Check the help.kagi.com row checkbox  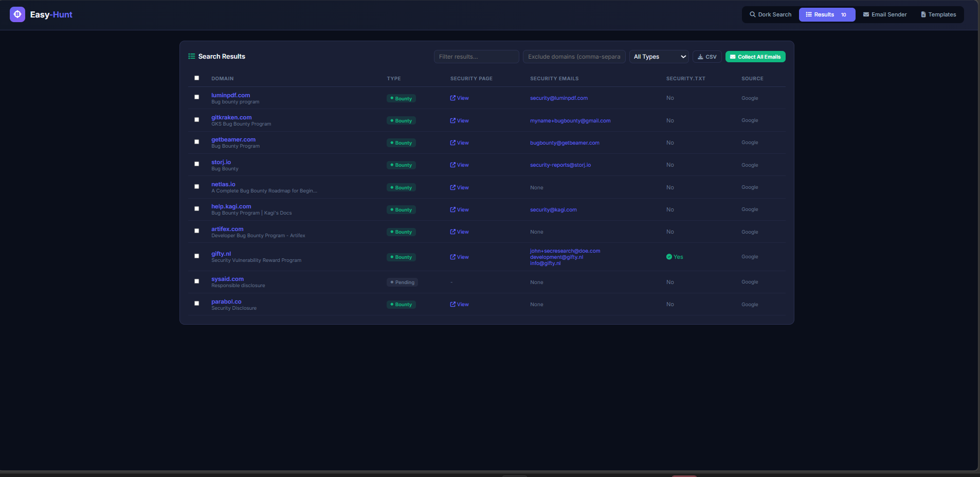[196, 209]
